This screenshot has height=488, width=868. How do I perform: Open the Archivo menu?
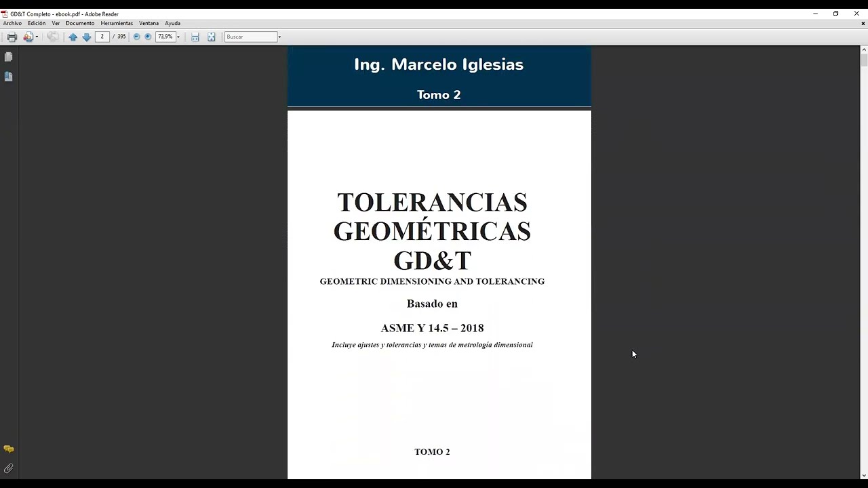point(12,23)
